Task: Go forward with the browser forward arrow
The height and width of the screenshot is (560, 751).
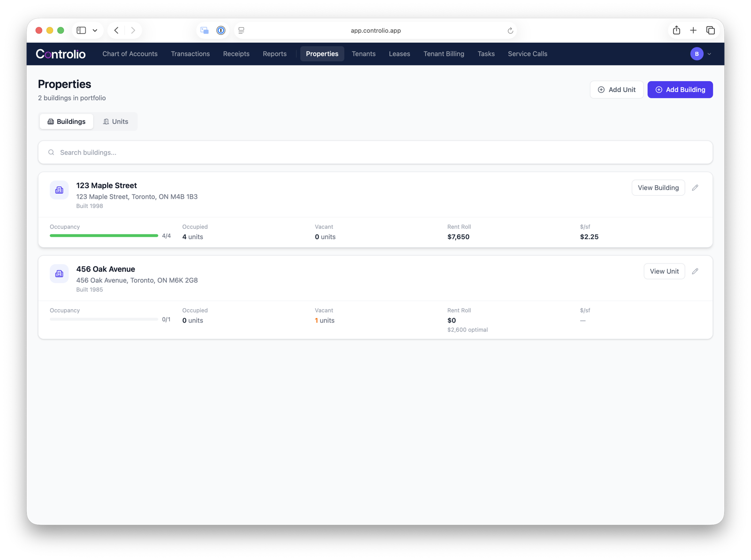Action: [x=133, y=30]
